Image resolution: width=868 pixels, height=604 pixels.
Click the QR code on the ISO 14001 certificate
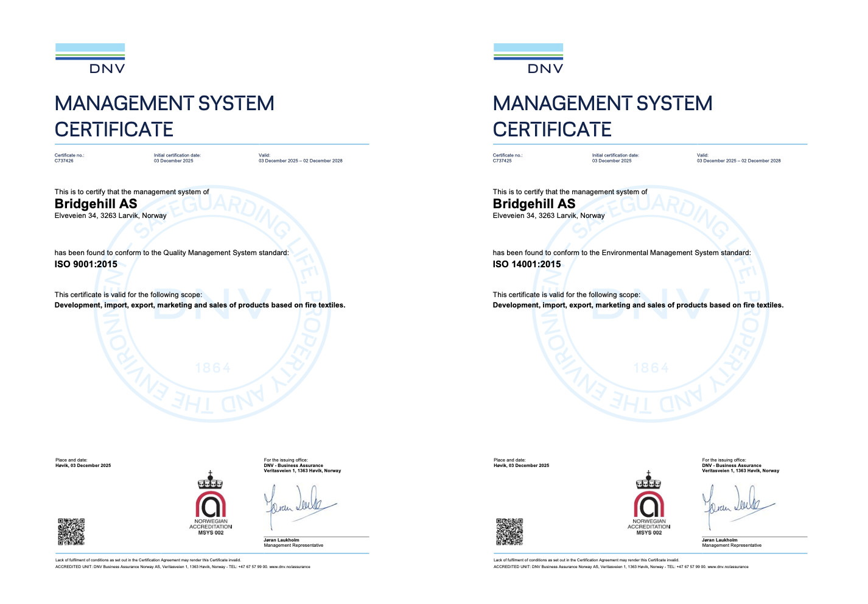pos(509,532)
